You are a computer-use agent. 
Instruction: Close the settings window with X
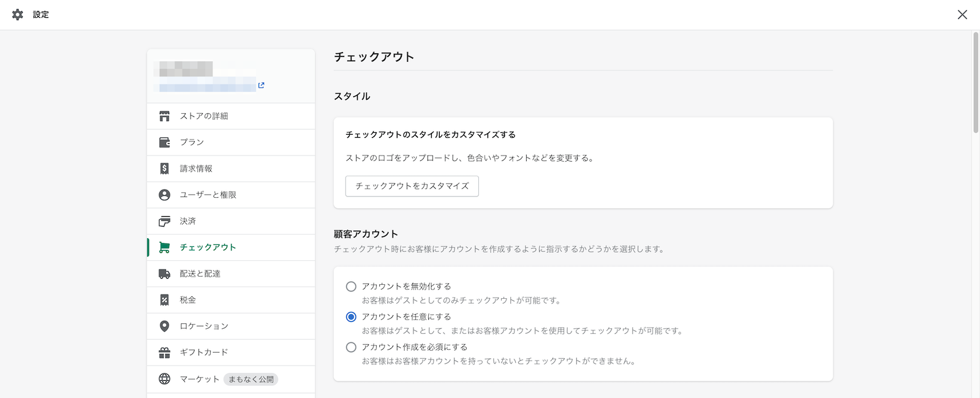coord(962,15)
